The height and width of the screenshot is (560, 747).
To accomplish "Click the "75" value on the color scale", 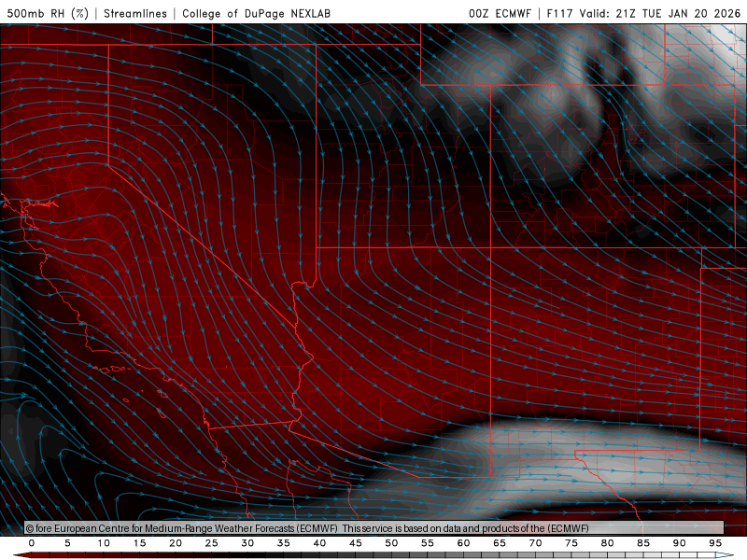I will pos(571,543).
